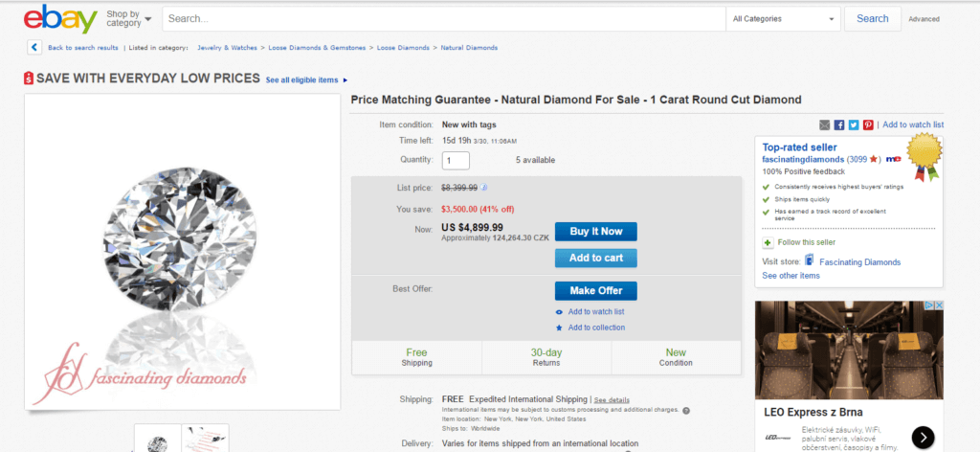Open the Natural Diamonds breadcrumb

point(469,48)
